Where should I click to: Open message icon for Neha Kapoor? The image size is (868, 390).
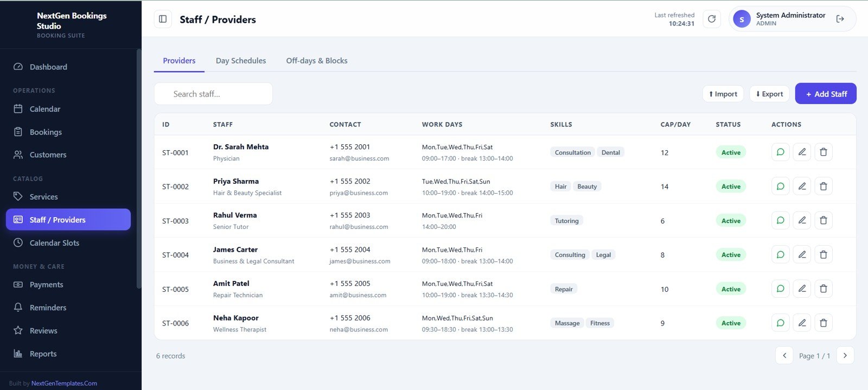780,323
